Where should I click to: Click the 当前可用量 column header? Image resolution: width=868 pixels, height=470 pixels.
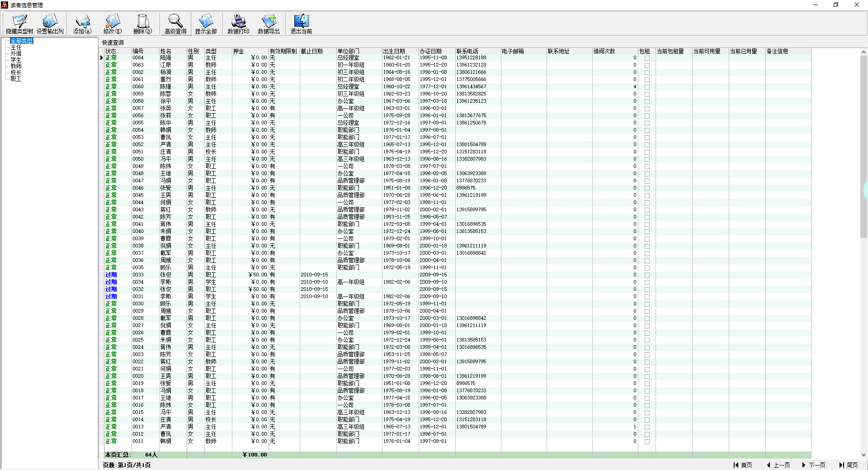[710, 51]
